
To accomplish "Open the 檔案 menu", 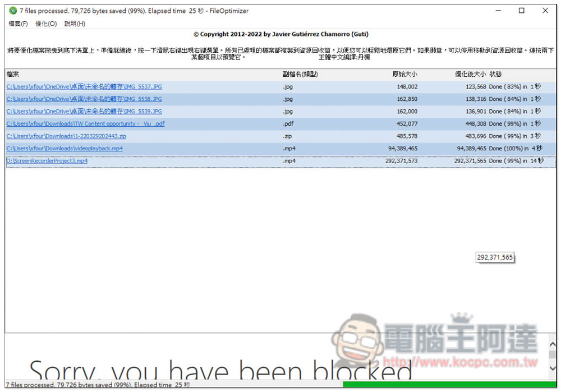I will [17, 24].
